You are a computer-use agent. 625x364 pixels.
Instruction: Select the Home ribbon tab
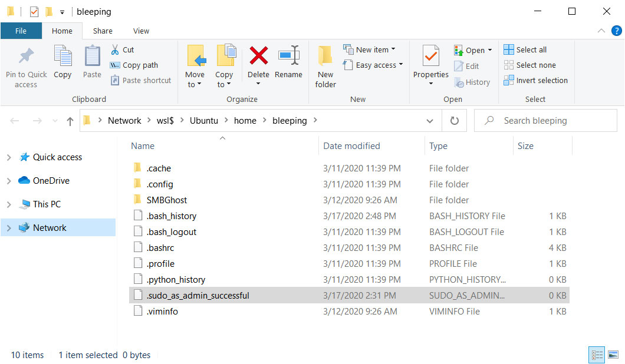pos(62,31)
